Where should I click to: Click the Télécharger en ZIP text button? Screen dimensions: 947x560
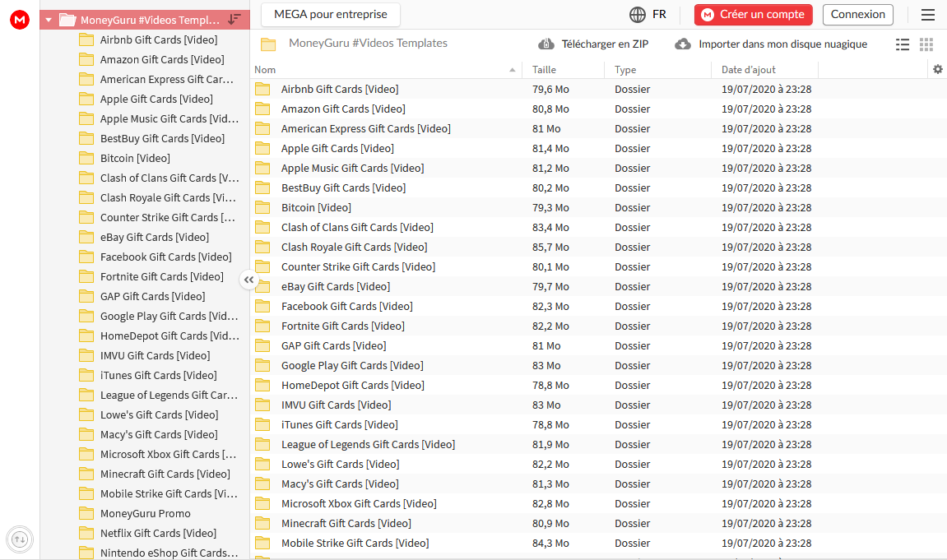[605, 44]
